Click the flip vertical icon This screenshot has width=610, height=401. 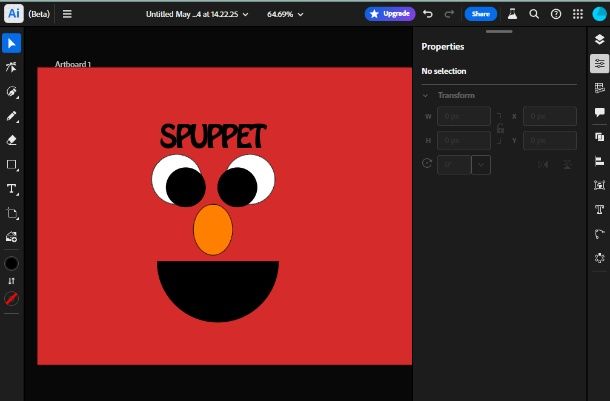pyautogui.click(x=568, y=165)
